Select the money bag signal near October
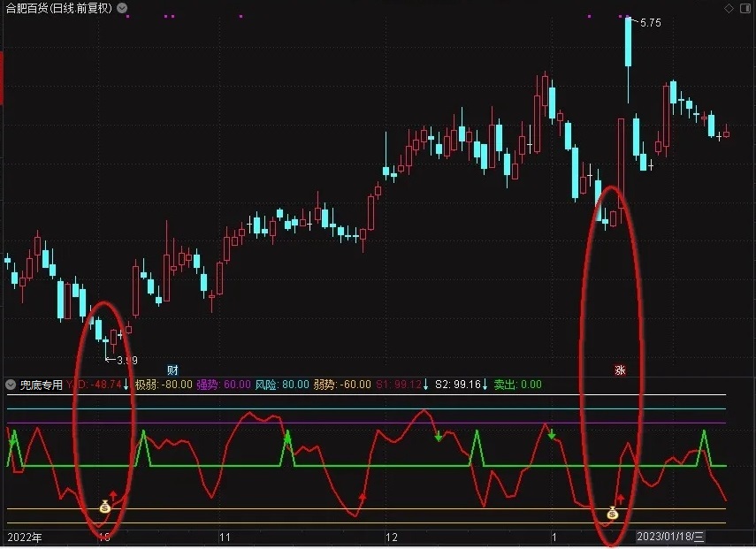This screenshot has width=756, height=549. pyautogui.click(x=105, y=507)
